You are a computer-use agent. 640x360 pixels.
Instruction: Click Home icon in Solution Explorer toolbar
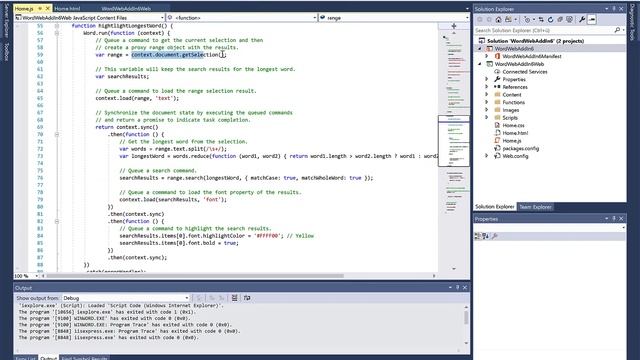pos(498,19)
